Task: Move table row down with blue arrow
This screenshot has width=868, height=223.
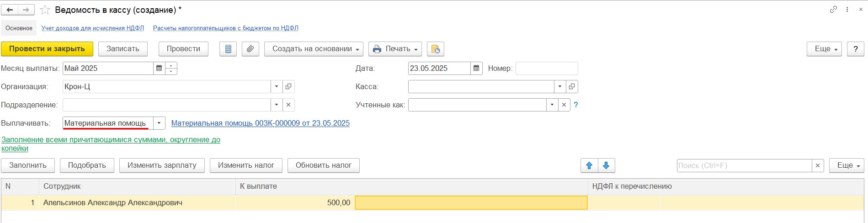Action: click(x=606, y=165)
